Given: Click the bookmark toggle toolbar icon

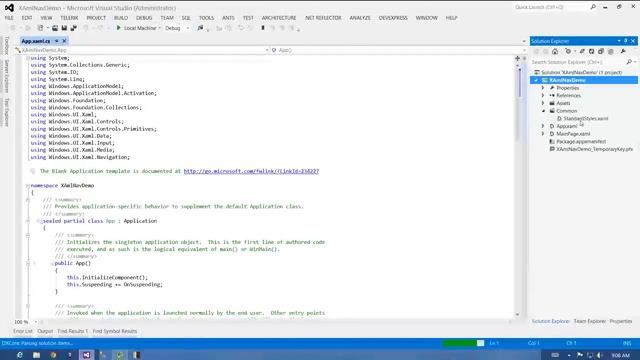Looking at the screenshot, I should (263, 28).
